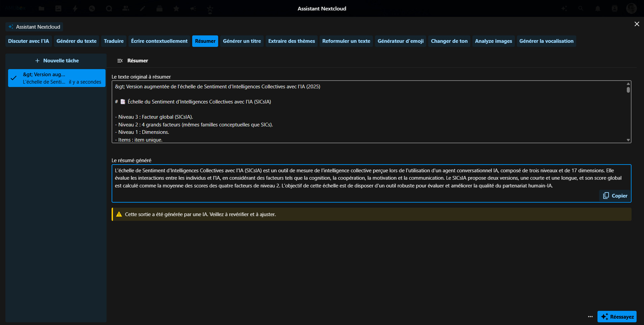Viewport: 644px width, 325px height.
Task: Switch to Extraire des thèmes tab
Action: [291, 41]
